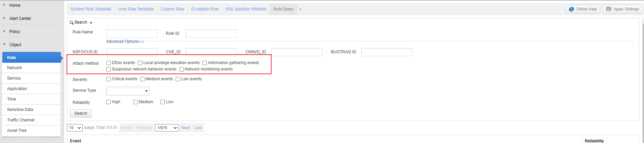Open the Service Type dropdown

128,91
